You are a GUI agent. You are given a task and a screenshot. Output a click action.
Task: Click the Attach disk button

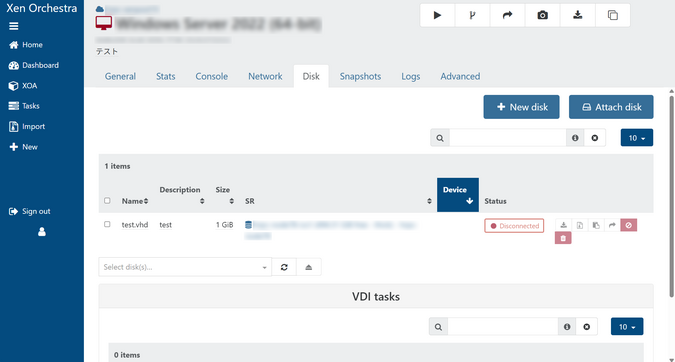(x=611, y=107)
